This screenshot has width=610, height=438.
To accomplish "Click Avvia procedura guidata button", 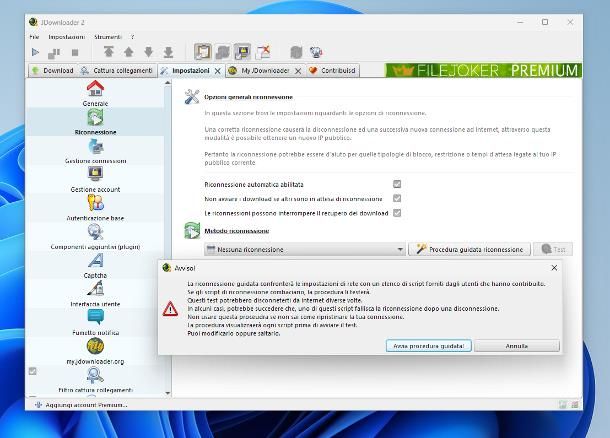I will coord(429,346).
